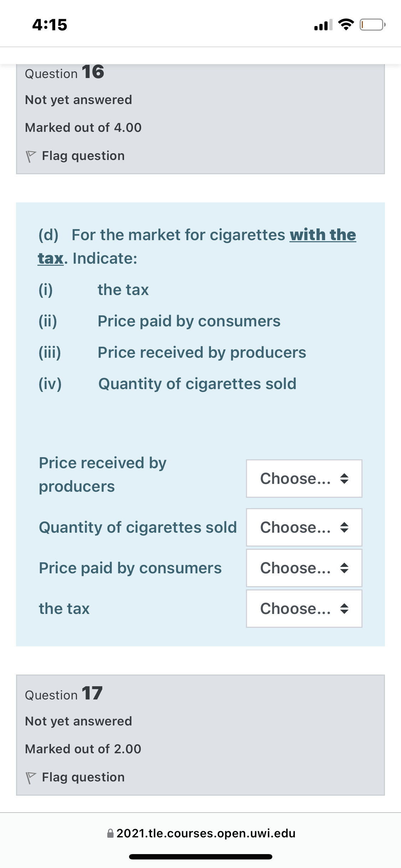Tap 'Not yet answered' under Question 16

pos(78,100)
